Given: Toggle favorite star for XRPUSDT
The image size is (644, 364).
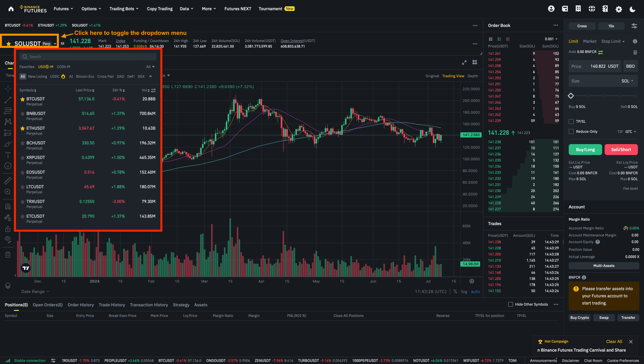Looking at the screenshot, I should [x=22, y=158].
